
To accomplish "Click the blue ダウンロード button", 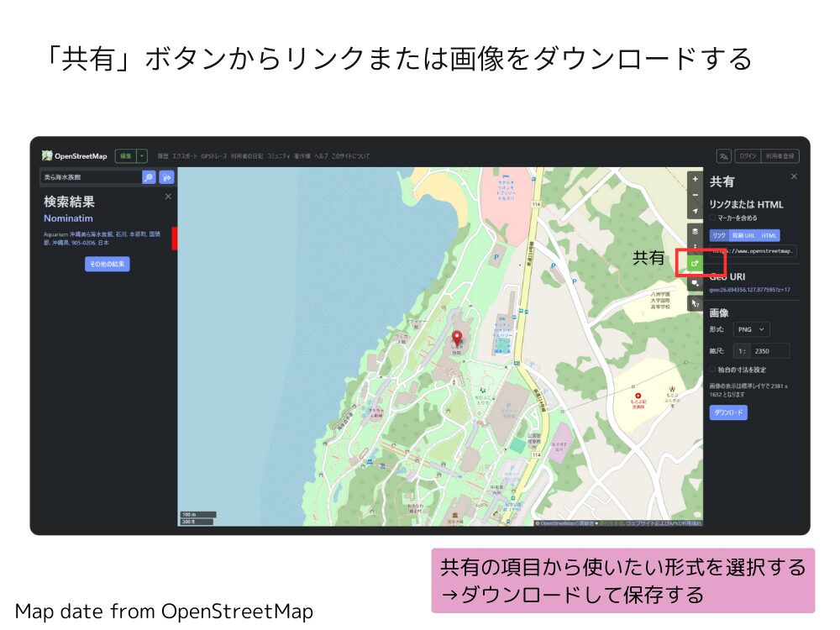I will [728, 412].
